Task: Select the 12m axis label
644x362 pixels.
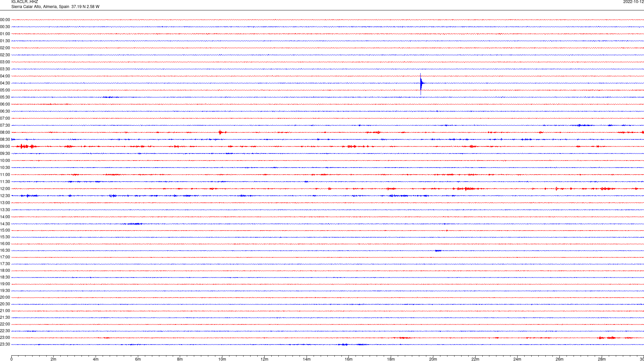Action: point(264,359)
